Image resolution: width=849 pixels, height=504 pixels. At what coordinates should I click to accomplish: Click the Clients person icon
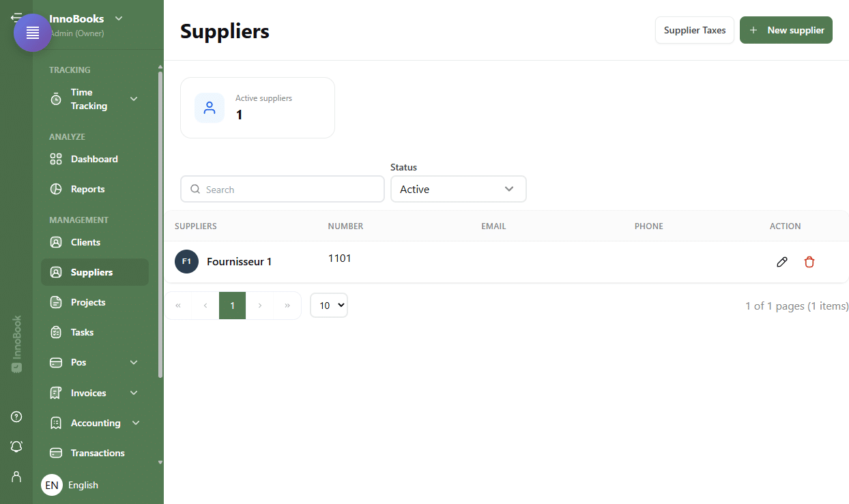[56, 242]
